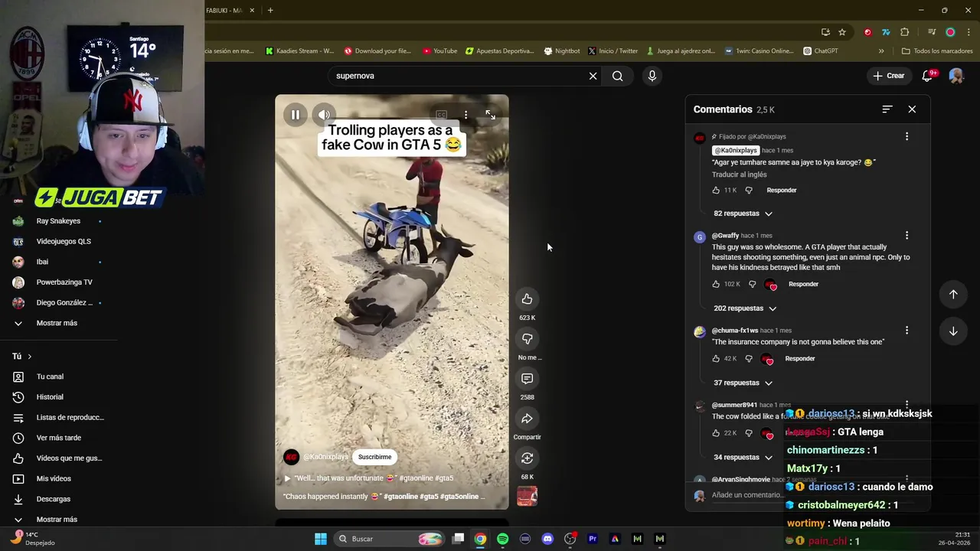Mute the Short using the speaker icon

pos(324,115)
